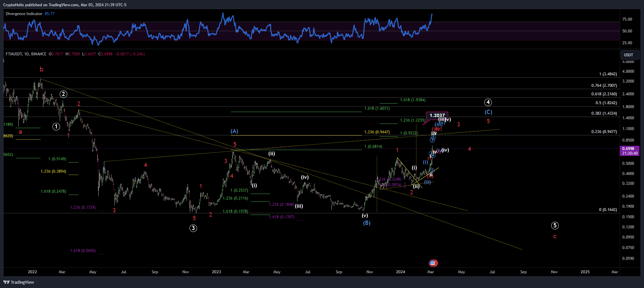The width and height of the screenshot is (644, 288).
Task: Click the US economic event flag icon
Action: [x=433, y=263]
